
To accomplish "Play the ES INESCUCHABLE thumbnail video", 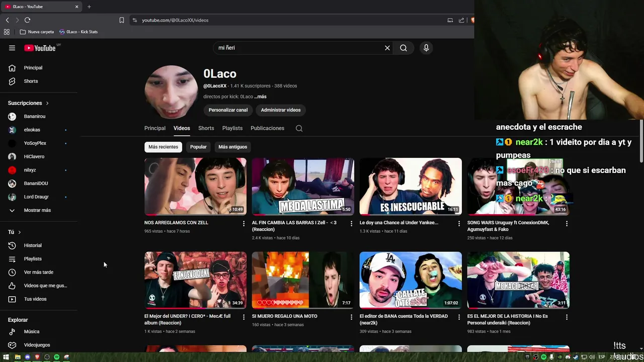I will click(411, 187).
